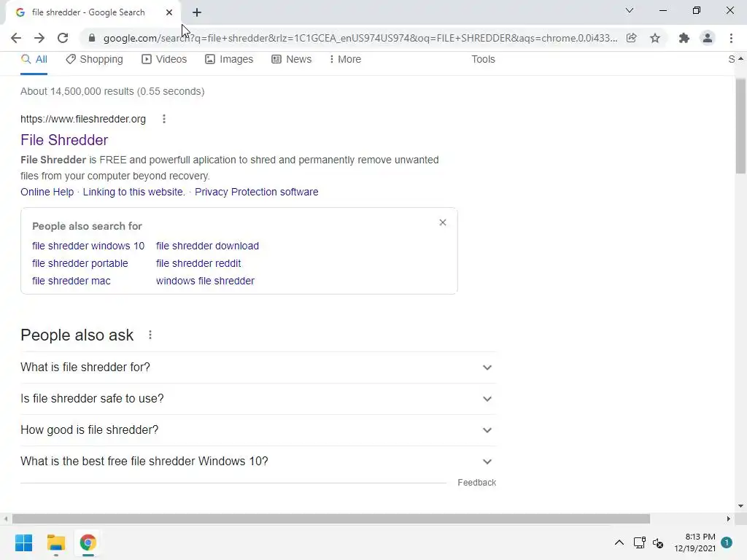Viewport: 747px width, 560px height.
Task: Go forward to the next page
Action: 39,38
